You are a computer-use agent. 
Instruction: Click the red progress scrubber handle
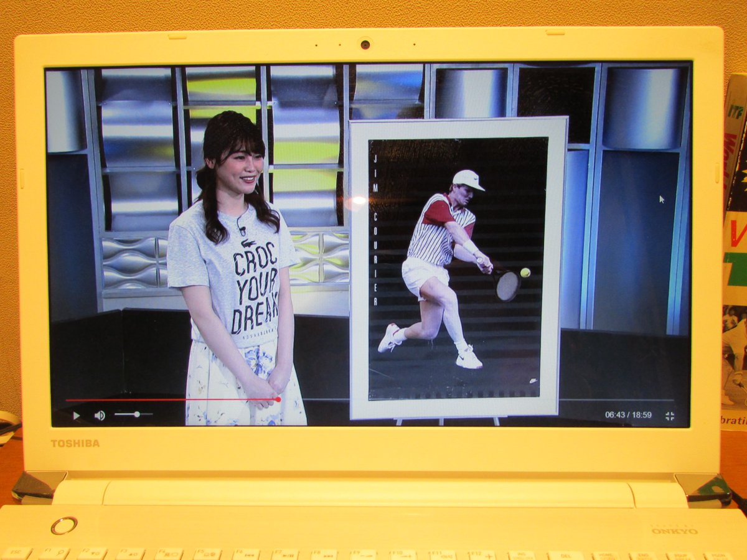278,399
